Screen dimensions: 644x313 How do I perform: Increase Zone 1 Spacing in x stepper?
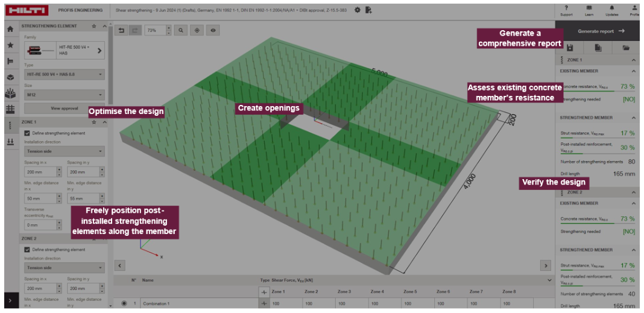coord(58,169)
